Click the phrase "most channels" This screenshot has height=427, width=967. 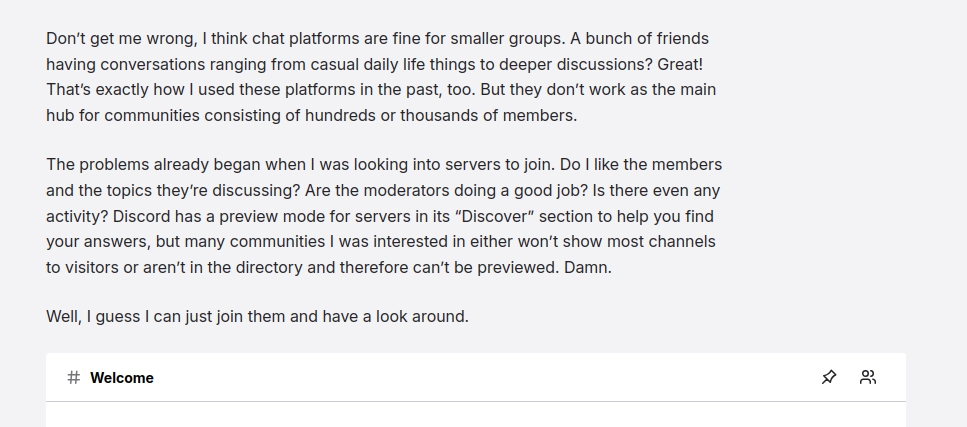(x=664, y=242)
